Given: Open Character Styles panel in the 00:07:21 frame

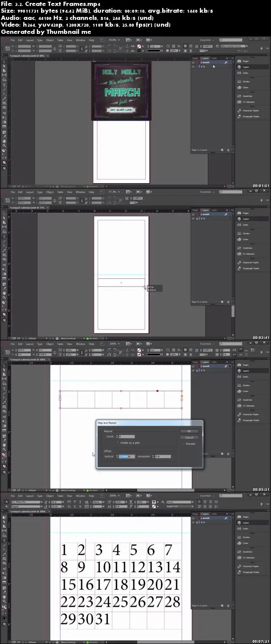Looking at the screenshot, I should tap(252, 566).
